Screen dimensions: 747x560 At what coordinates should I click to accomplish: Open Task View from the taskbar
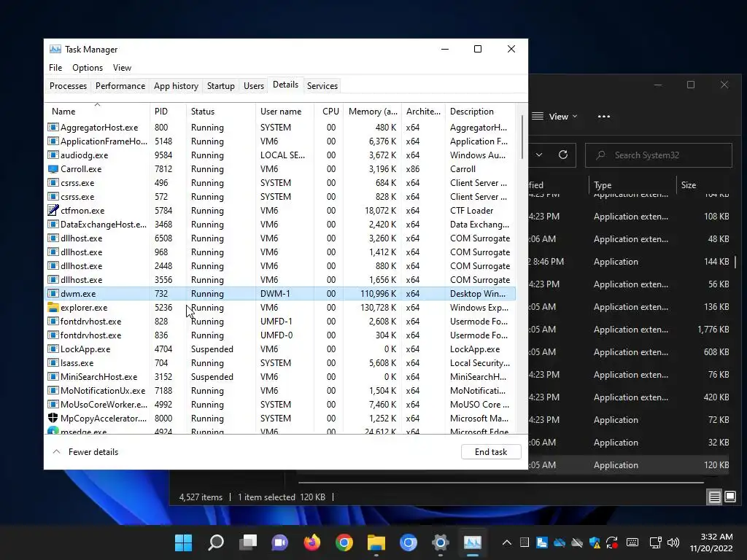248,542
